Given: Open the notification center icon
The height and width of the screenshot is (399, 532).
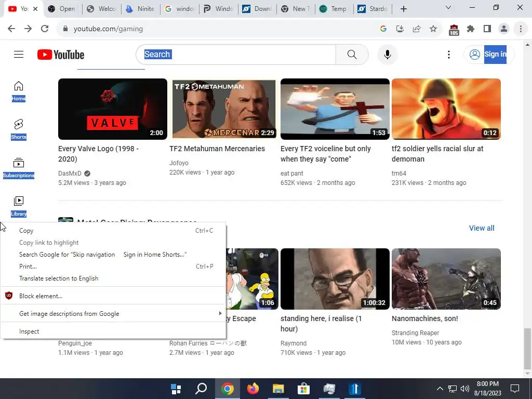Looking at the screenshot, I should click(515, 389).
